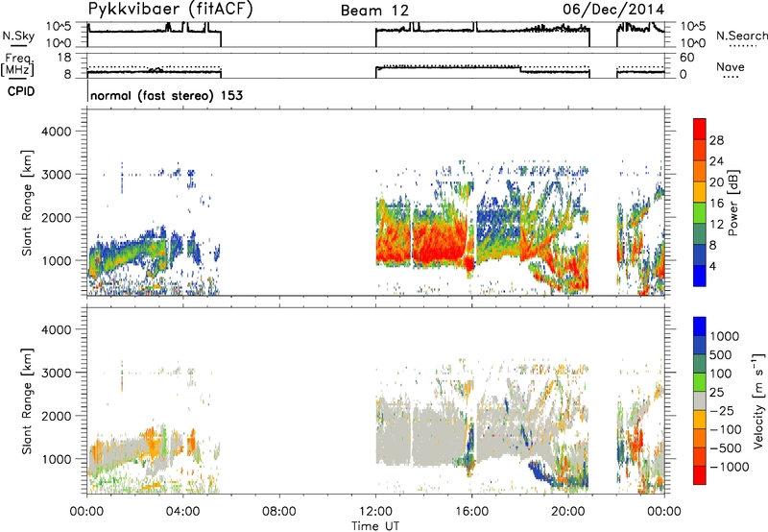Click the strong red echo near 16:00 in power plot
This screenshot has width=768, height=532.
pos(469,264)
